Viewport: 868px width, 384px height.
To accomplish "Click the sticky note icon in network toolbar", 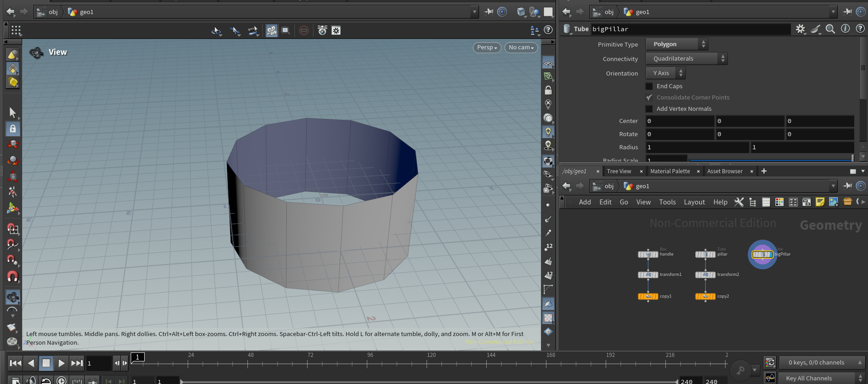I will click(820, 202).
